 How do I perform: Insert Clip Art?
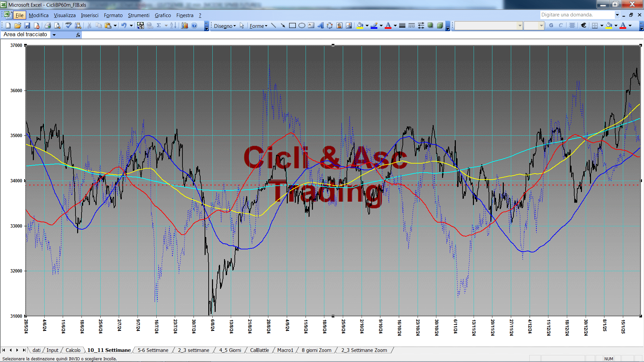pyautogui.click(x=339, y=26)
